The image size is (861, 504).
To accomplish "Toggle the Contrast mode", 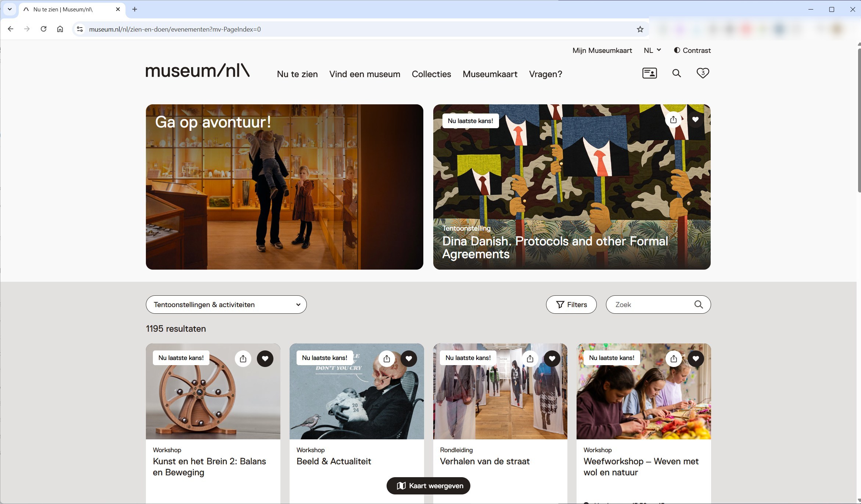I will (x=692, y=50).
